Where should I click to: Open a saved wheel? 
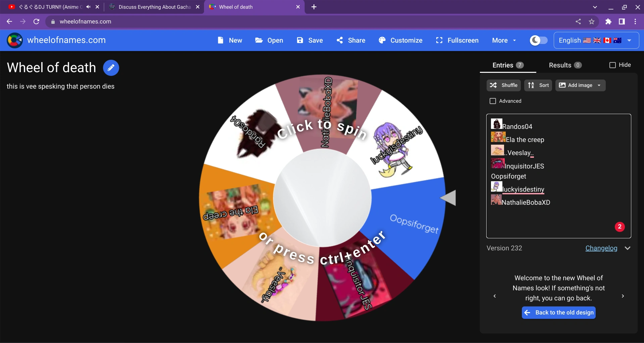(269, 40)
